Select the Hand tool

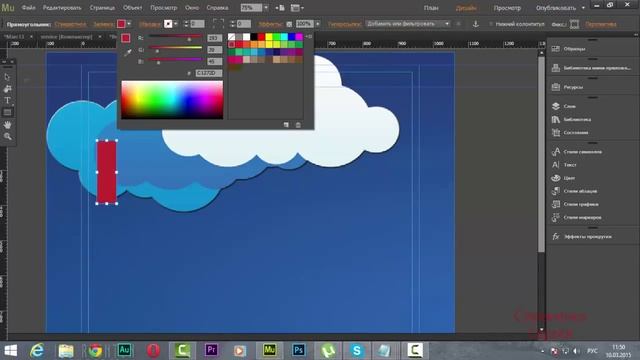click(x=7, y=124)
